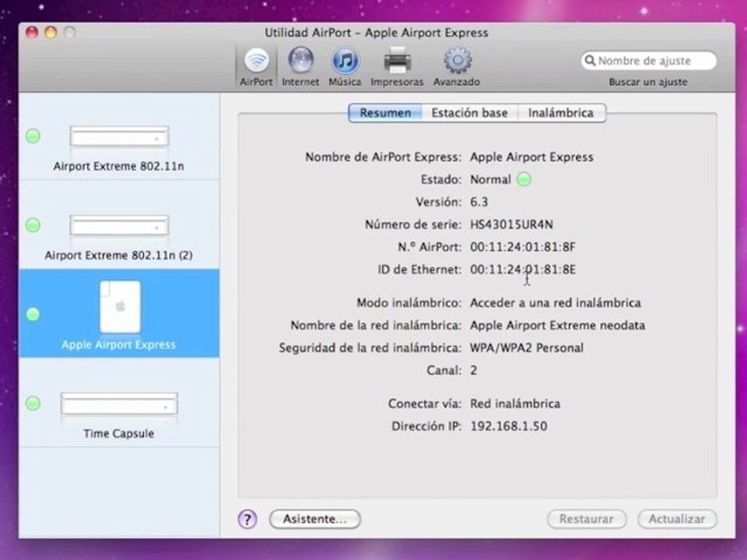Click the Actualizar button
The width and height of the screenshot is (747, 560).
coord(677,519)
